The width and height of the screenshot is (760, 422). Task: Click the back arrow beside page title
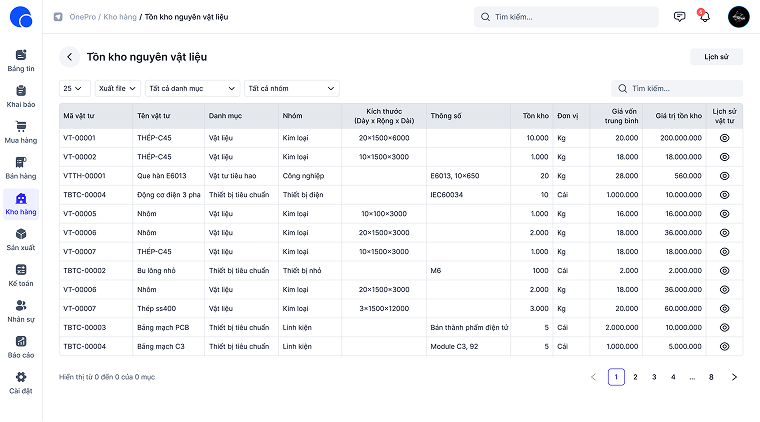pyautogui.click(x=69, y=57)
